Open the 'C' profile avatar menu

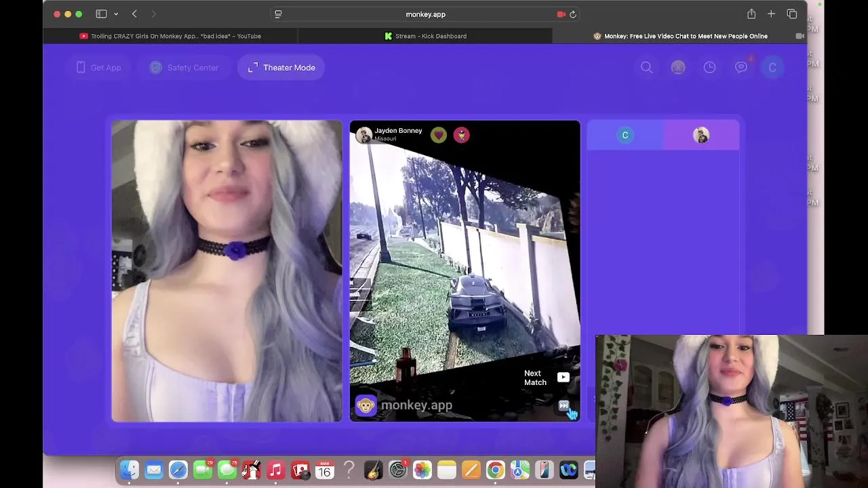click(x=772, y=67)
